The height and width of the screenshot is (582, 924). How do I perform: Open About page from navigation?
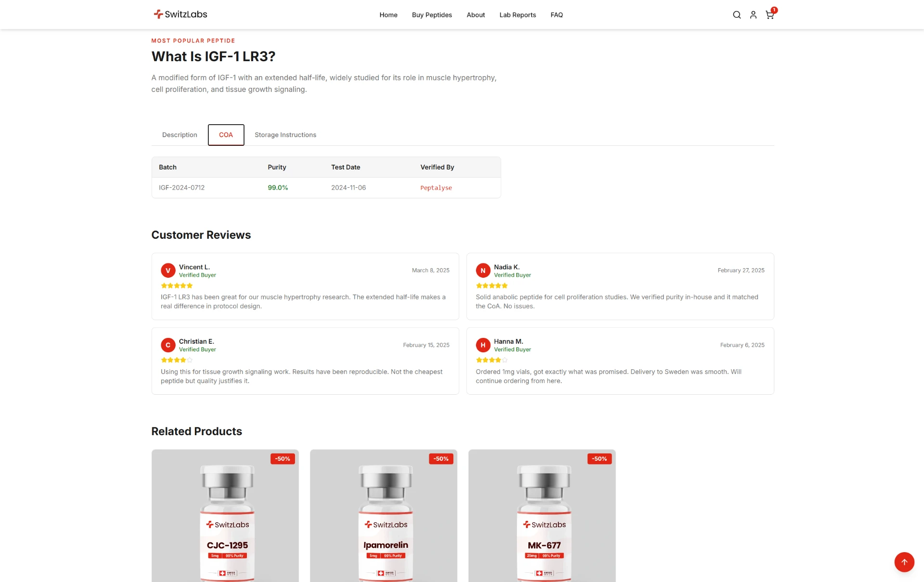coord(475,15)
